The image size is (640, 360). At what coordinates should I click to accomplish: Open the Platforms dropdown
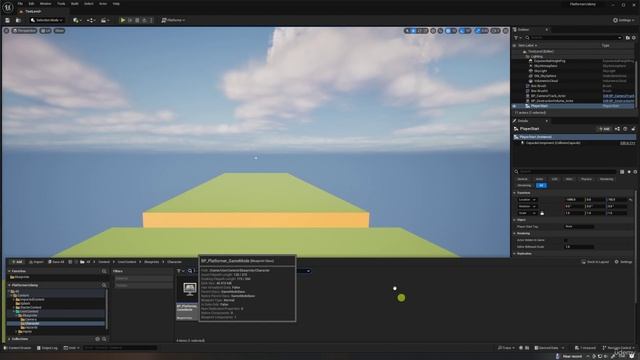(173, 20)
